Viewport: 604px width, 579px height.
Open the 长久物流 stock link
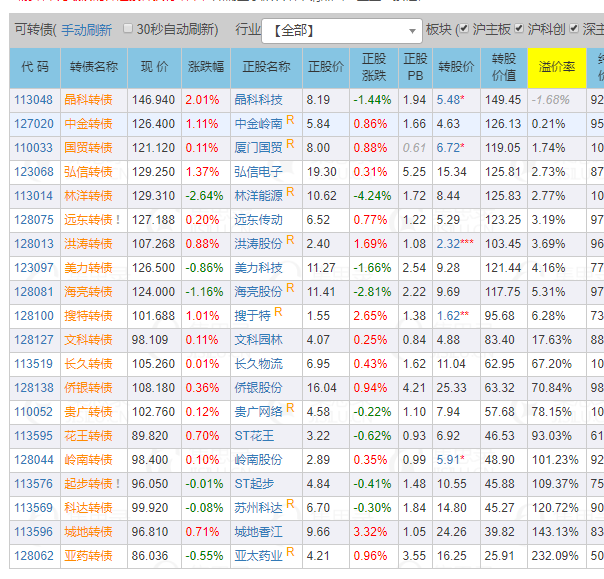click(258, 364)
